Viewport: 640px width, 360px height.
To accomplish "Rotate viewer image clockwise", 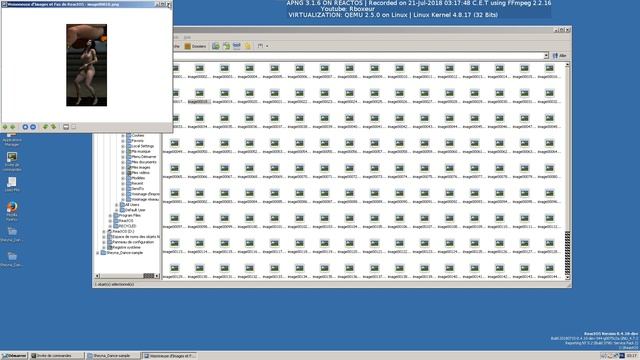I will click(x=53, y=127).
